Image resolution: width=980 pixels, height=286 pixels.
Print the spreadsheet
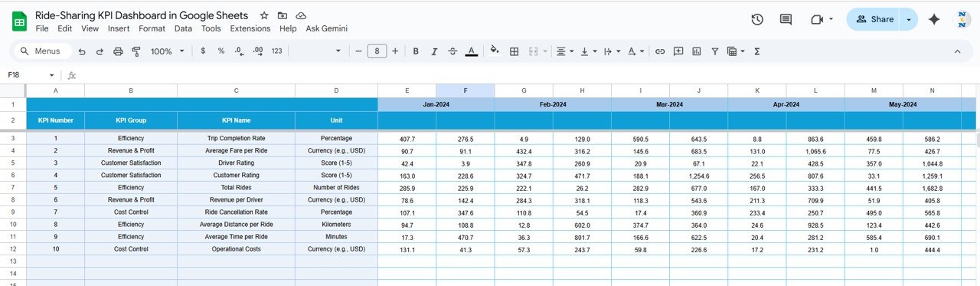[x=118, y=51]
